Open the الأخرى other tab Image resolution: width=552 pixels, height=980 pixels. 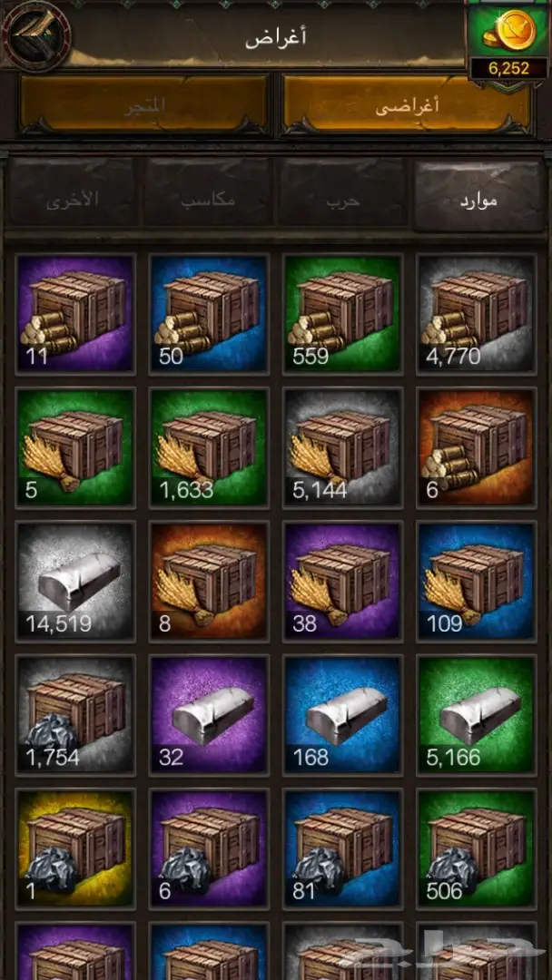[x=73, y=194]
